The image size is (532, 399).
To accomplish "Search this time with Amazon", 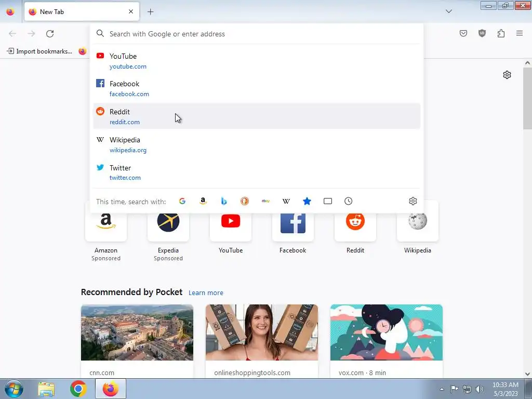I will [x=203, y=201].
